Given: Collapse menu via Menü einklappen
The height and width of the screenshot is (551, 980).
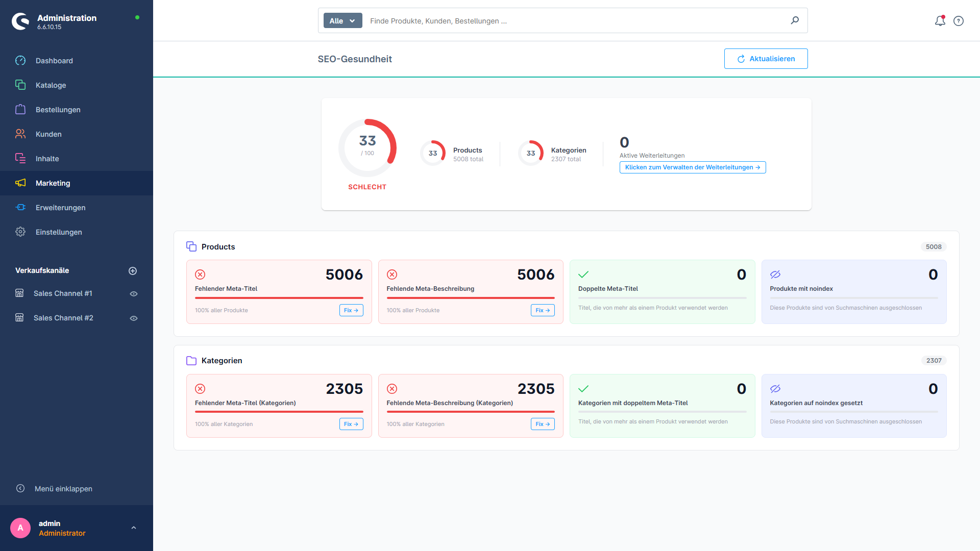Looking at the screenshot, I should pyautogui.click(x=63, y=489).
